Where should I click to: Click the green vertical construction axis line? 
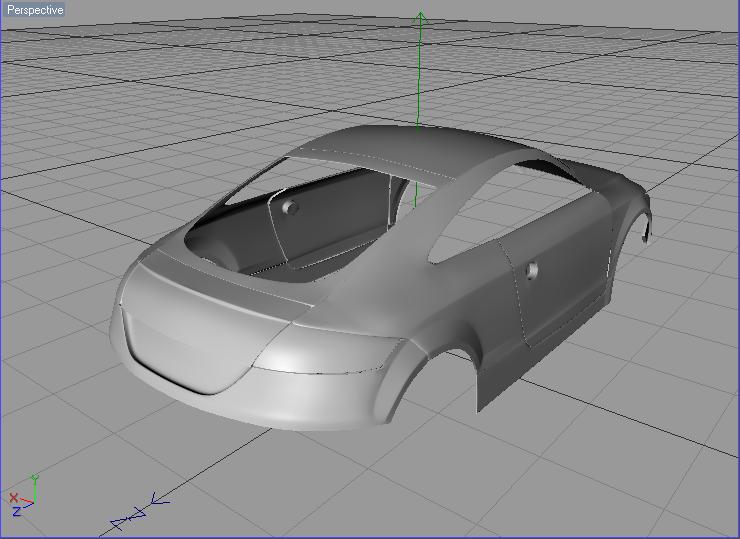(419, 71)
